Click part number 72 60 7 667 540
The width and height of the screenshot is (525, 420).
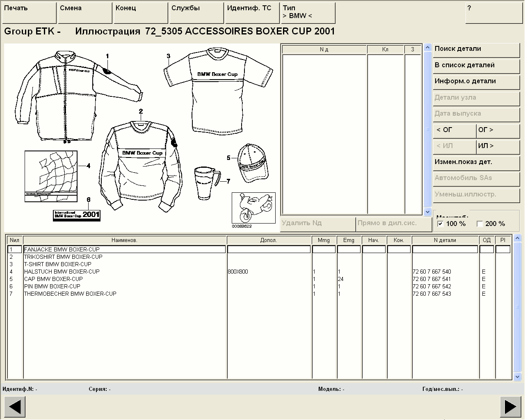[x=432, y=272]
